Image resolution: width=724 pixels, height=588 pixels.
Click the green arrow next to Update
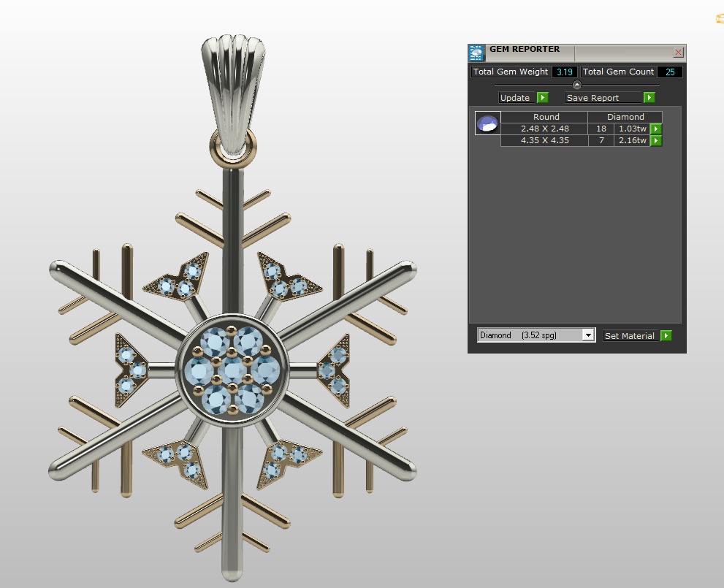point(543,97)
